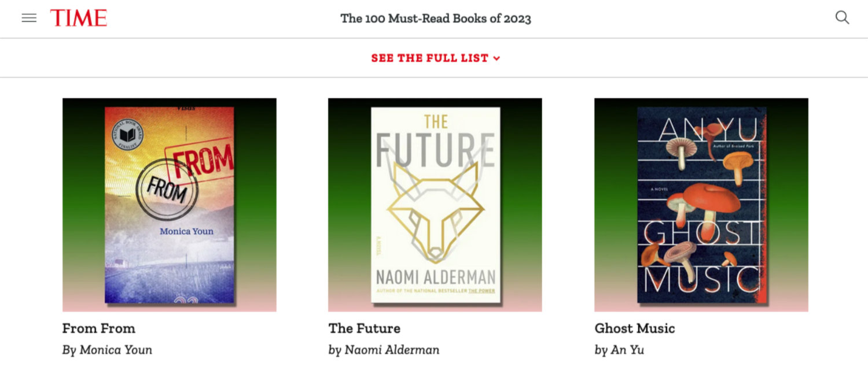Click the circular FROM postmark on cover
The image size is (868, 370).
(167, 190)
